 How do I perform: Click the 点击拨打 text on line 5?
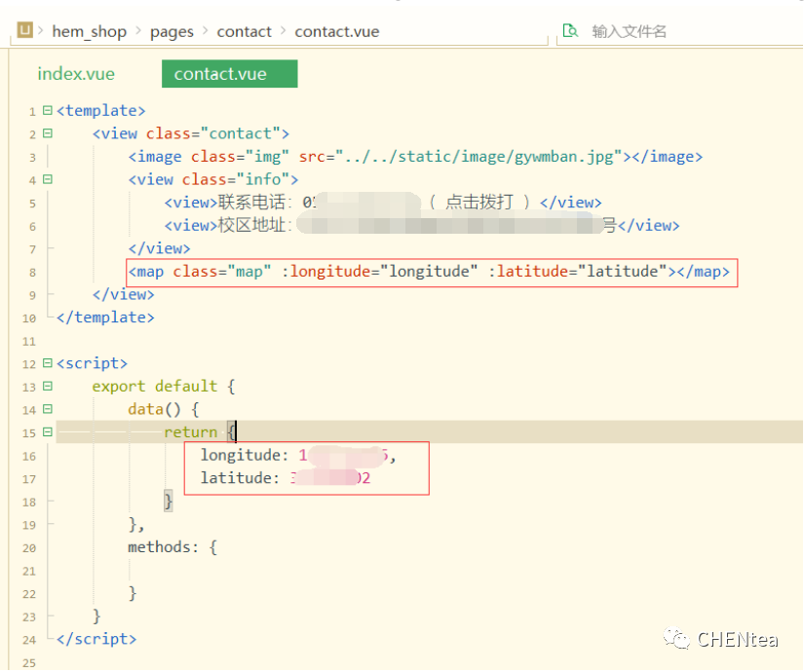click(x=479, y=202)
